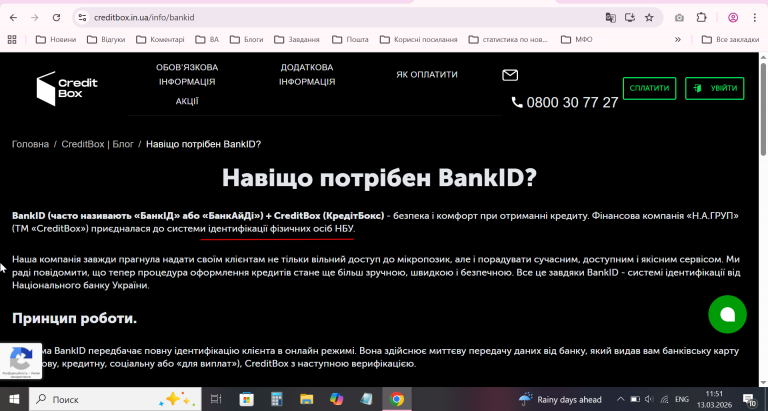Viewport: 768px width, 411px height.
Task: Launch Calculator from taskbar
Action: [x=277, y=399]
